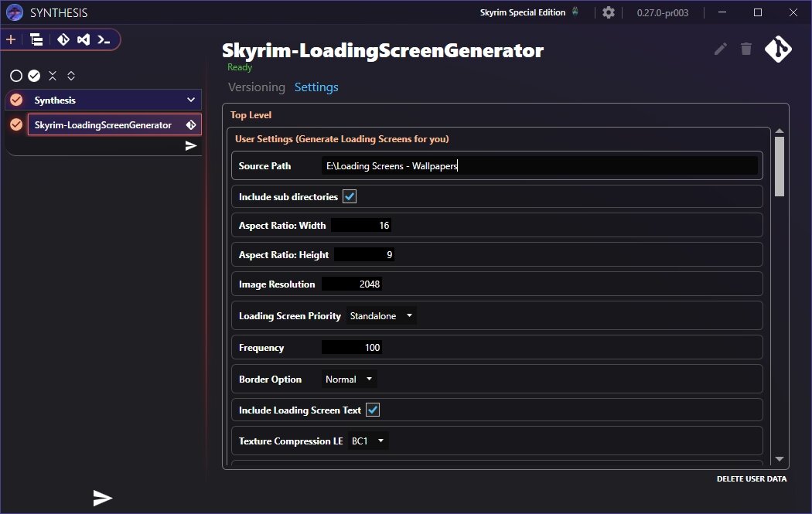Image resolution: width=812 pixels, height=514 pixels.
Task: Click the X collapse-all icon
Action: (53, 76)
